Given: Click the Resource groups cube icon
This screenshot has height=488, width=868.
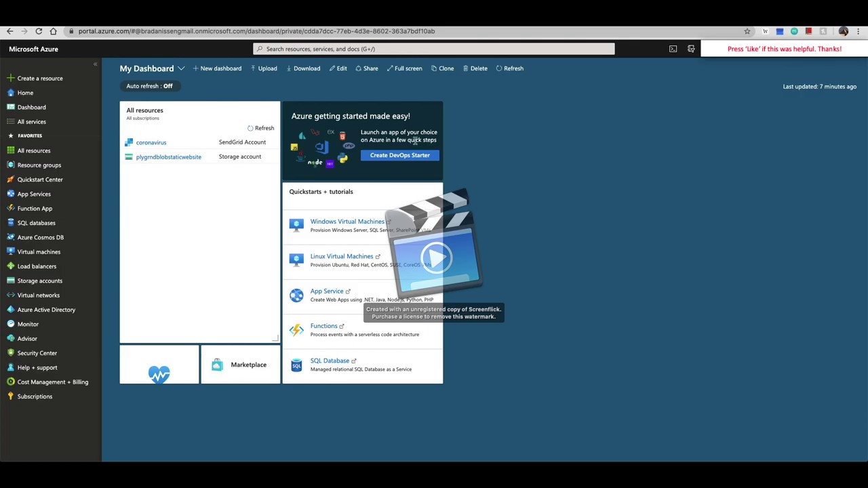Looking at the screenshot, I should 10,165.
